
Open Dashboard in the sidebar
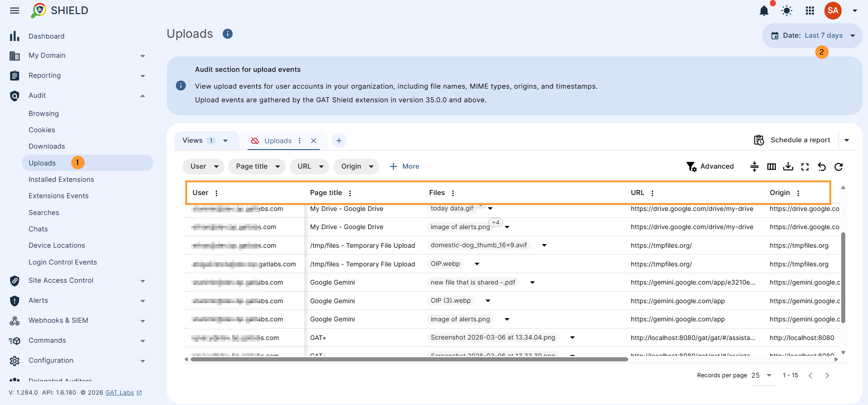pos(46,36)
